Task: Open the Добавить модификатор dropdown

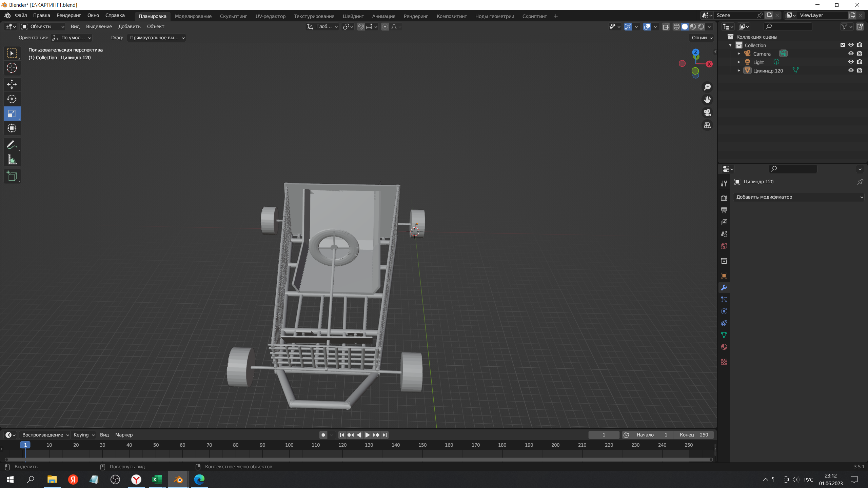Action: [x=798, y=197]
